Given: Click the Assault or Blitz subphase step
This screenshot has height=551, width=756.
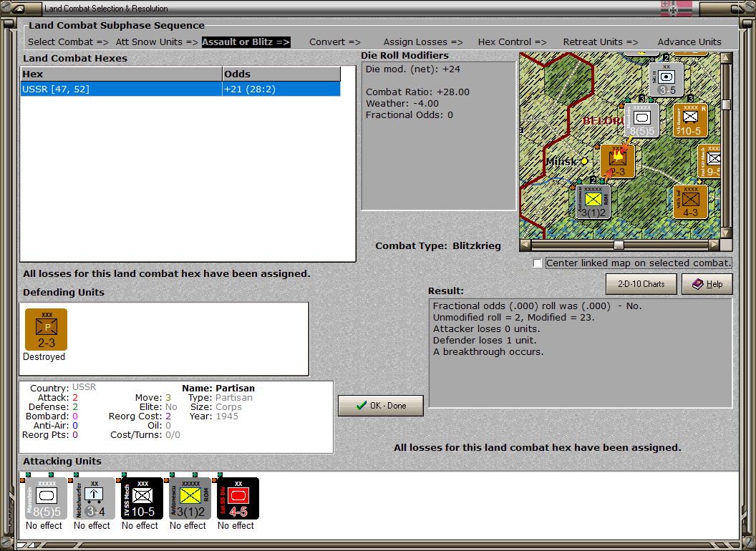Looking at the screenshot, I should 246,42.
